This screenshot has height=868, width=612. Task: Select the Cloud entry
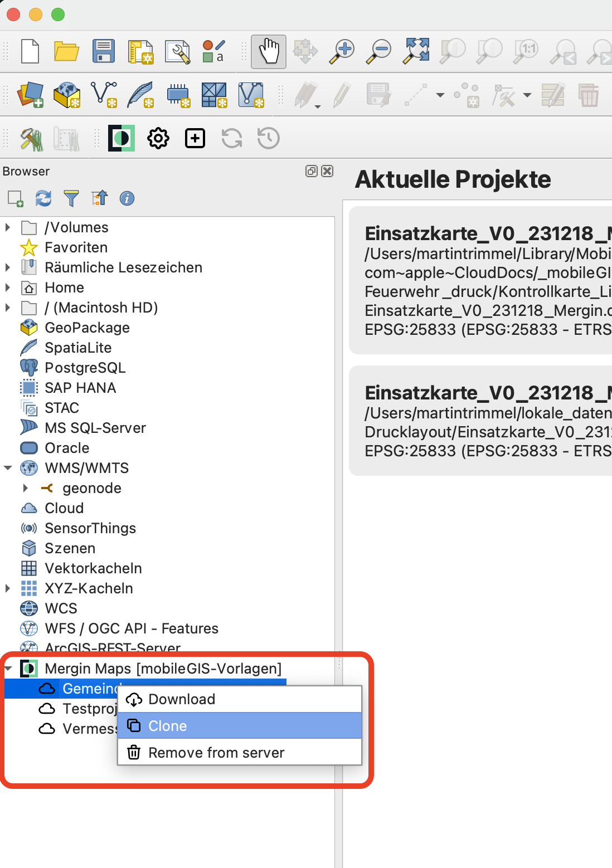tap(64, 508)
